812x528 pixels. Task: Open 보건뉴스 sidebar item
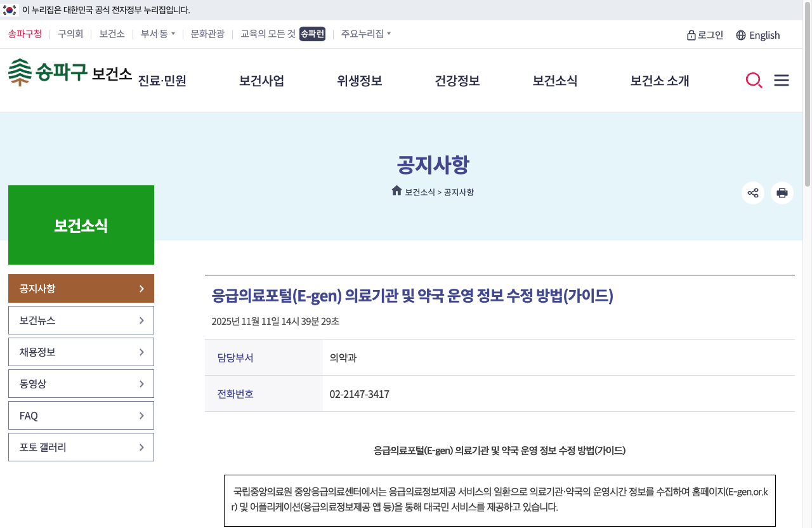click(81, 320)
